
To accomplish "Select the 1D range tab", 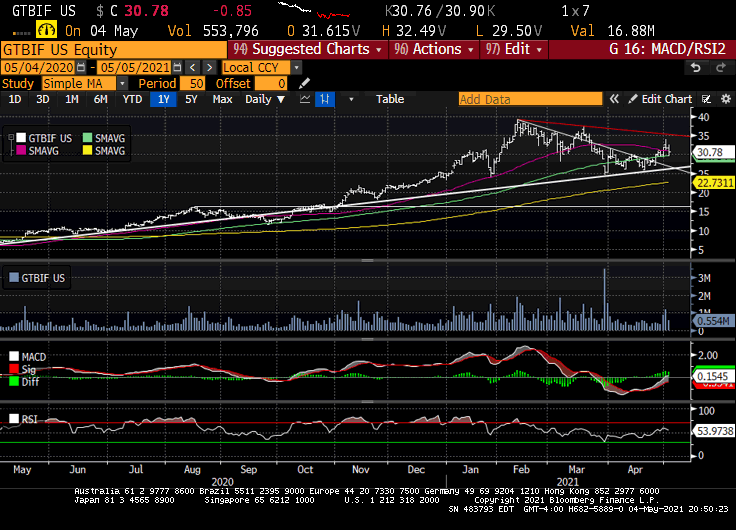I will coord(15,99).
